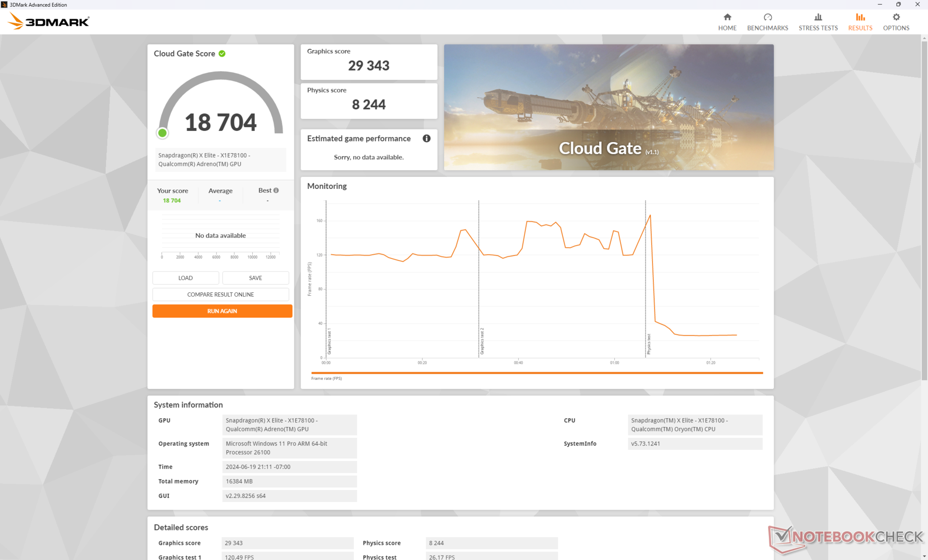Click Graphics test 2 marker in chart
Image resolution: width=928 pixels, height=560 pixels.
[x=481, y=341]
